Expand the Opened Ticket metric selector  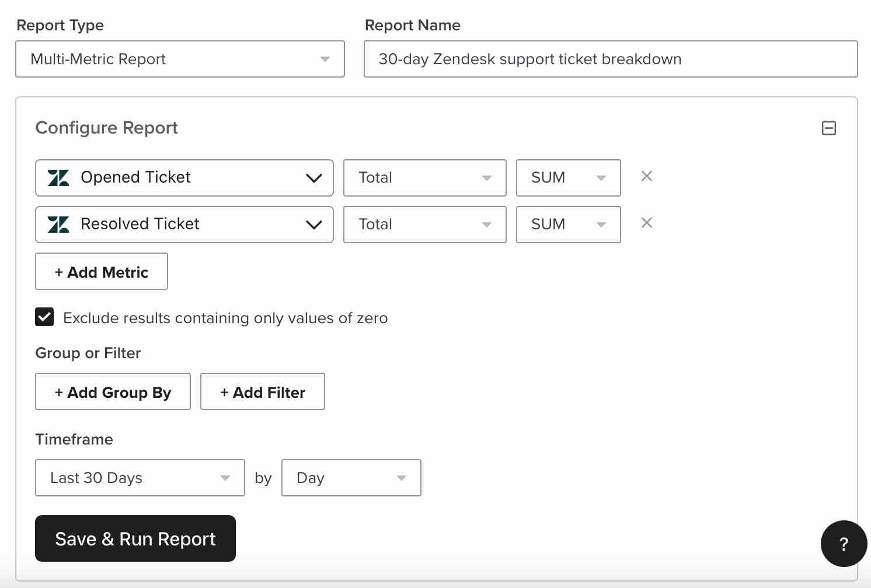pos(314,178)
